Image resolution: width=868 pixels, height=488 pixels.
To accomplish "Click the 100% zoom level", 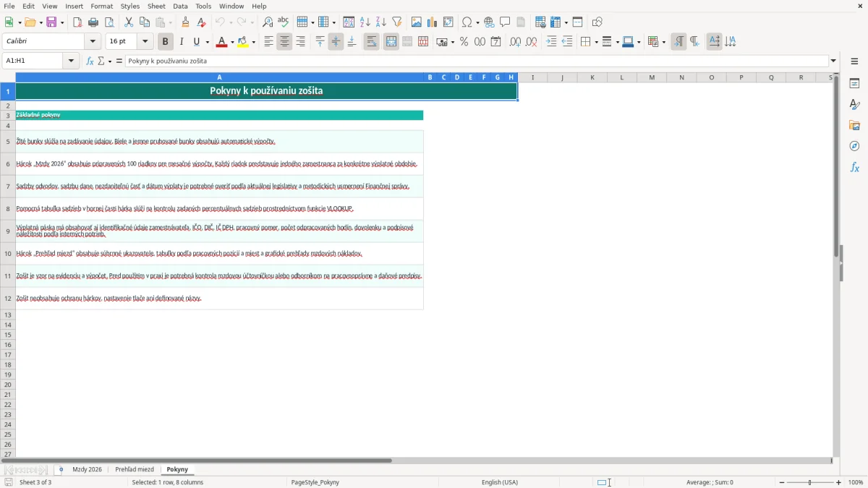I will [x=856, y=482].
